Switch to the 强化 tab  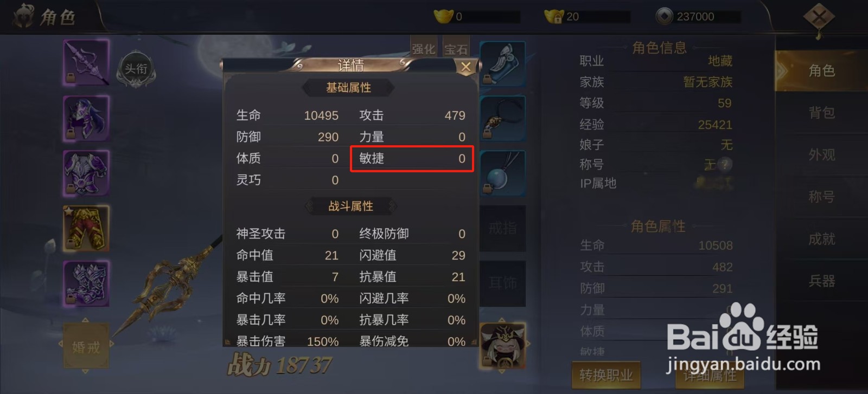coord(424,48)
